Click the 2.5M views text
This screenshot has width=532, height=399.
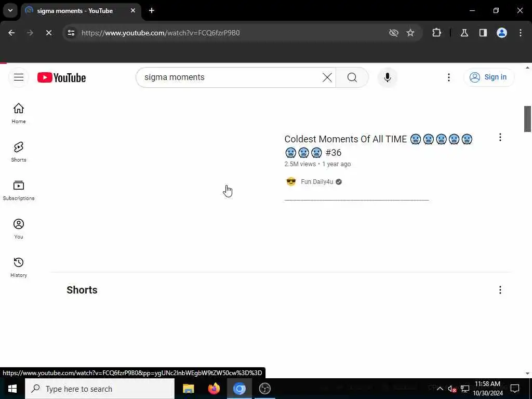[300, 164]
